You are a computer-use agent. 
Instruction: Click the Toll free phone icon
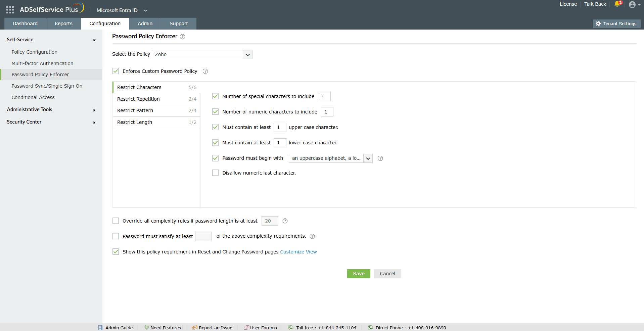click(291, 328)
